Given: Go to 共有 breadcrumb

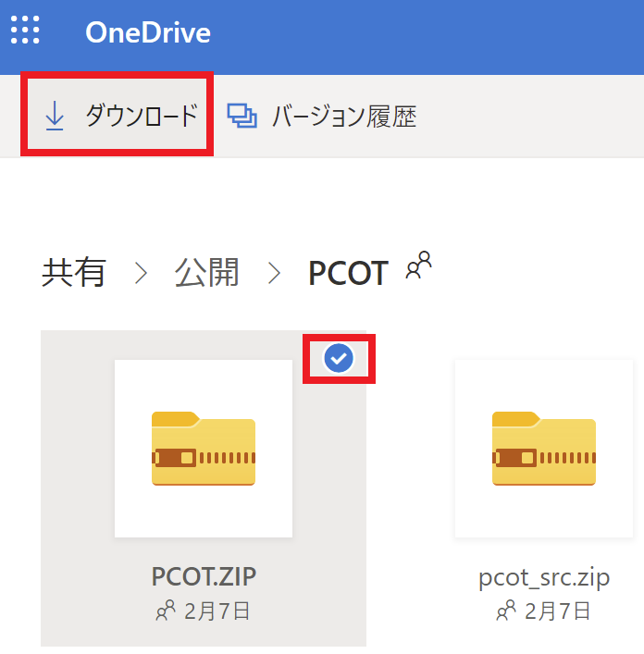Looking at the screenshot, I should click(73, 272).
